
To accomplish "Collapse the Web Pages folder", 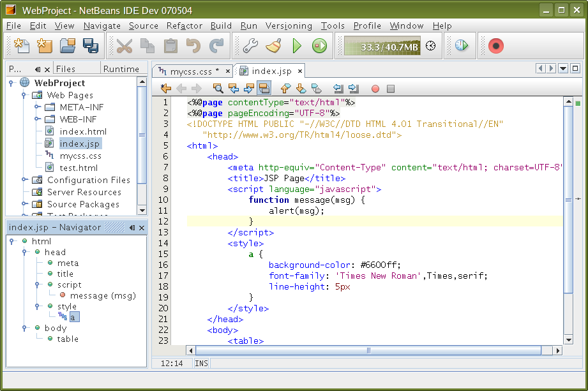I will point(24,95).
